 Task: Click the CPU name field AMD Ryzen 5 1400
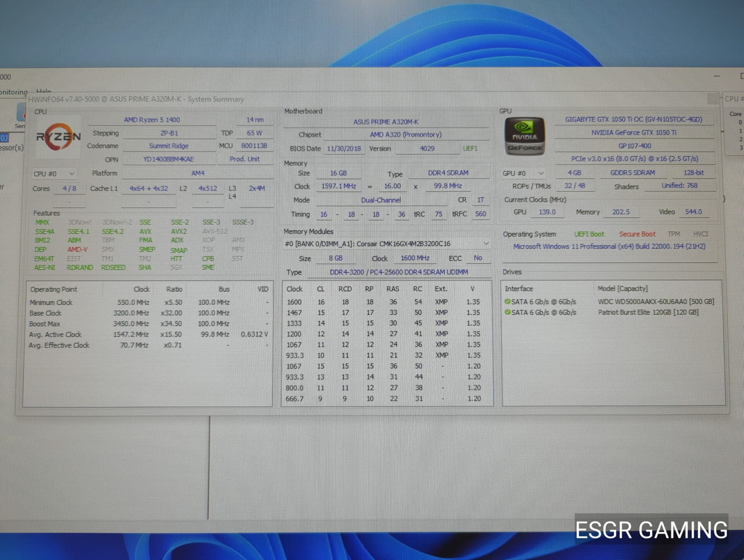[152, 120]
